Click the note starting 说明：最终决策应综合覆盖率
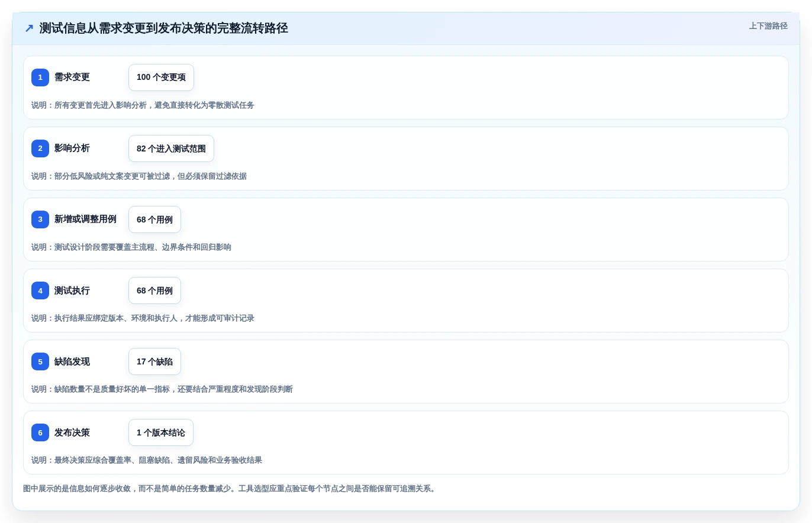This screenshot has width=812, height=523. tap(147, 460)
